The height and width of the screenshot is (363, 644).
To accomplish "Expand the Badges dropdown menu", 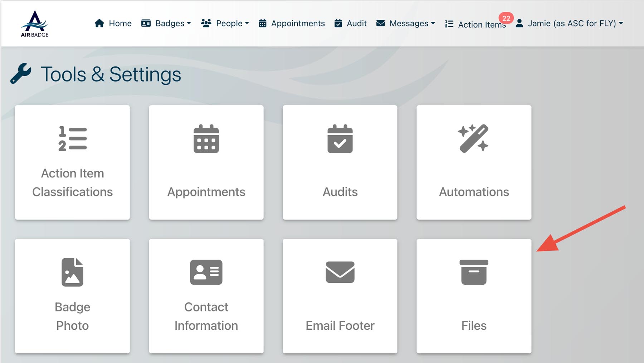I will [166, 24].
